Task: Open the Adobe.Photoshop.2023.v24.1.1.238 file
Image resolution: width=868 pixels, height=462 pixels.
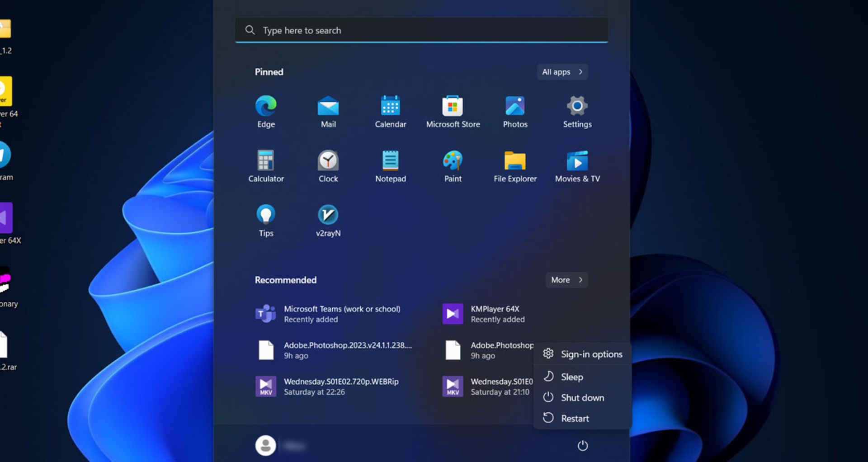Action: point(334,350)
